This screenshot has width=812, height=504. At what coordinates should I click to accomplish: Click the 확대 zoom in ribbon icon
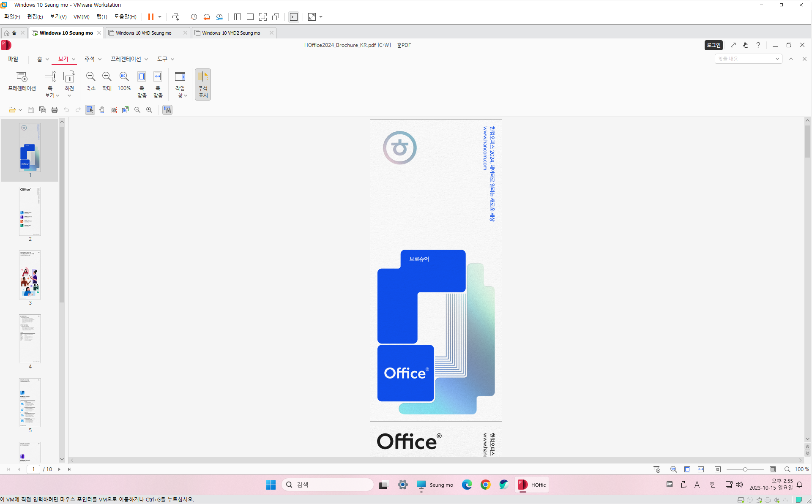[x=107, y=81]
